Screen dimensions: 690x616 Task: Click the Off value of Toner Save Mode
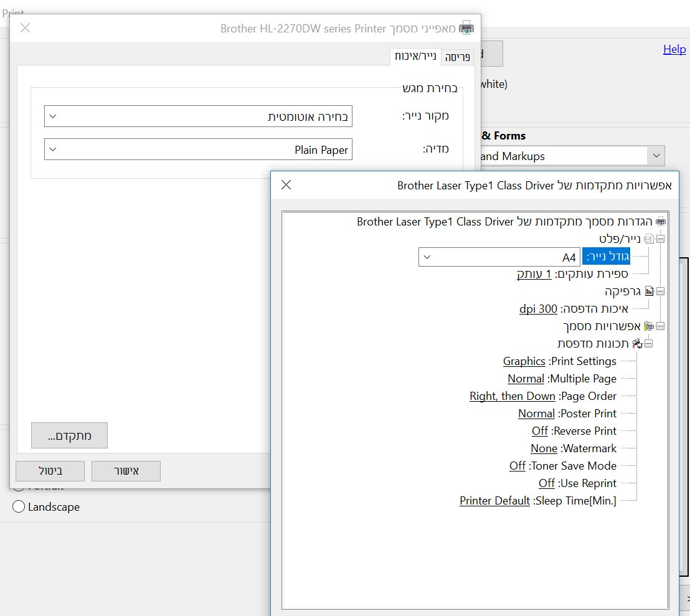tap(517, 465)
